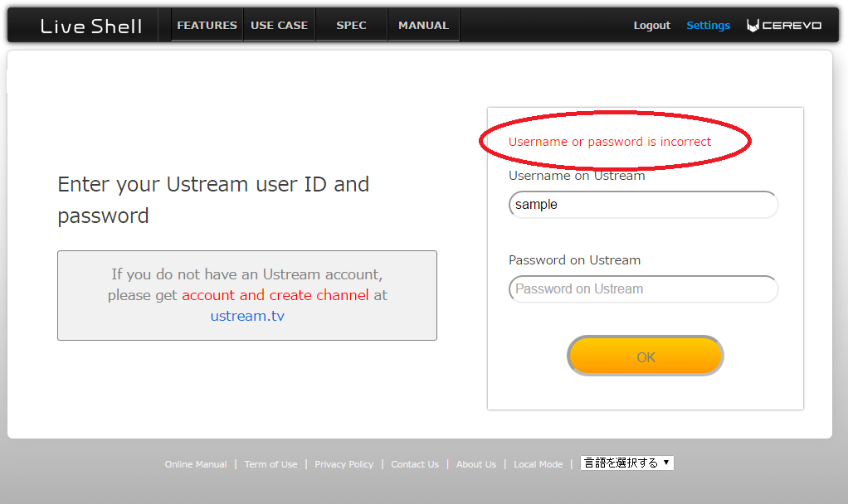Switch to Local Mode
This screenshot has width=848, height=504.
point(539,464)
